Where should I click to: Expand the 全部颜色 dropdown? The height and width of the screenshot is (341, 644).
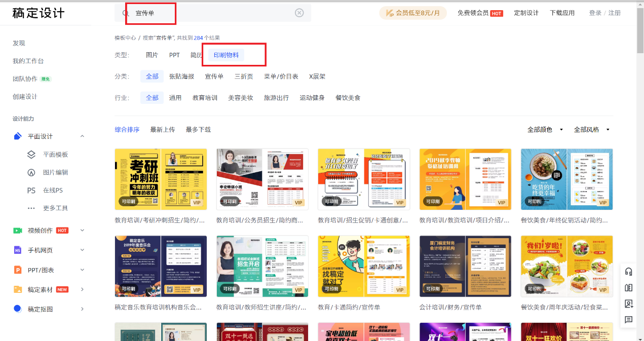pos(545,130)
